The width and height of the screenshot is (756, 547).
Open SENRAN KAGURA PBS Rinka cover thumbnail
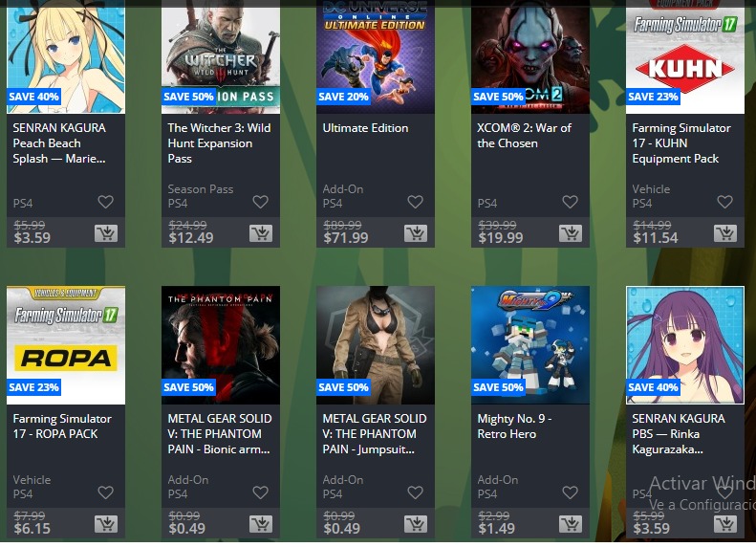685,345
